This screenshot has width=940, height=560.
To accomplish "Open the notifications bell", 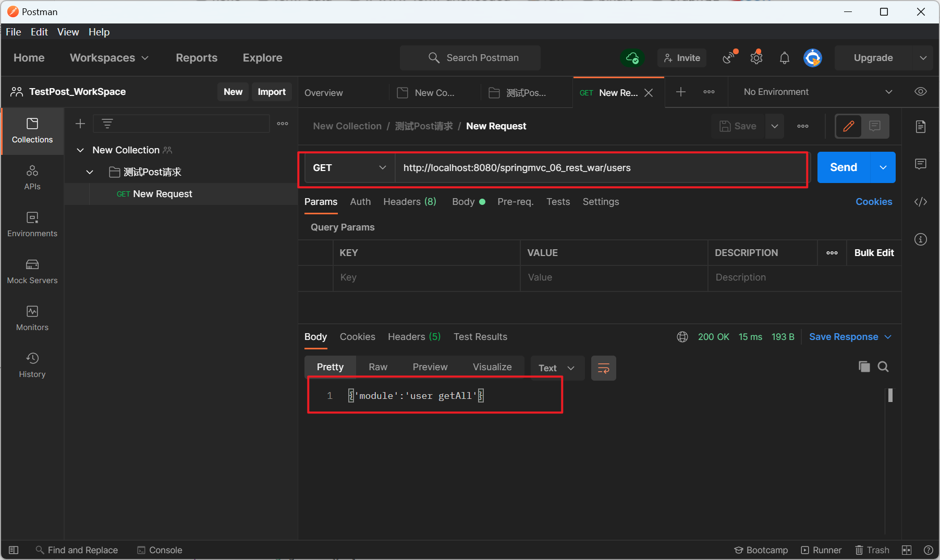I will pyautogui.click(x=785, y=58).
